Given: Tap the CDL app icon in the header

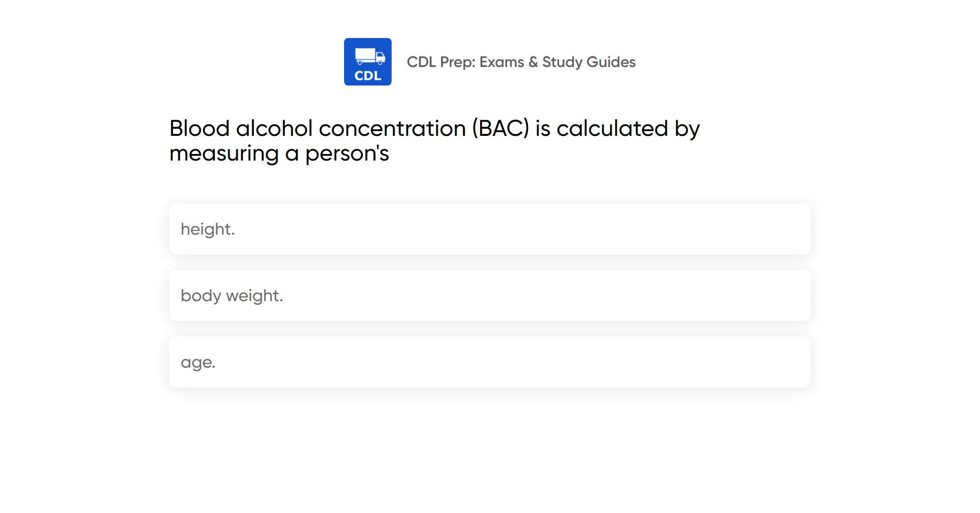Looking at the screenshot, I should pos(367,62).
